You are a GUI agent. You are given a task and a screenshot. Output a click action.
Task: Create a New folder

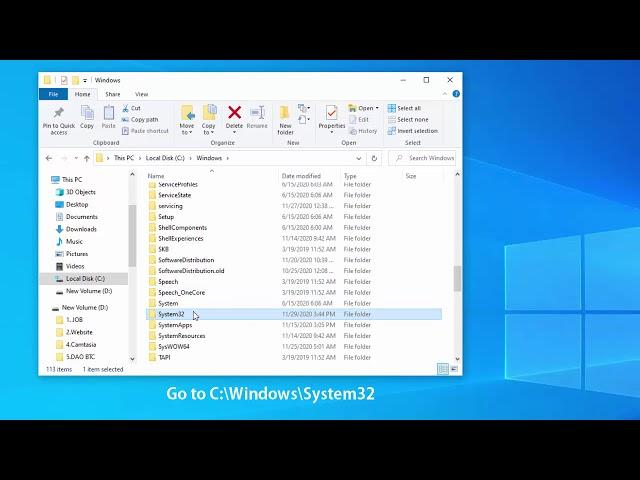[x=285, y=120]
